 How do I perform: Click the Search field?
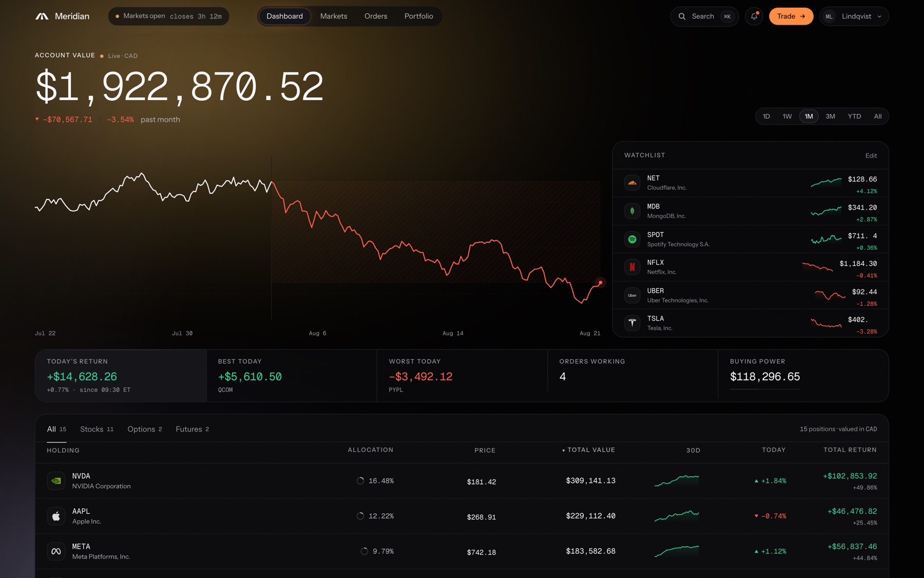tap(704, 16)
